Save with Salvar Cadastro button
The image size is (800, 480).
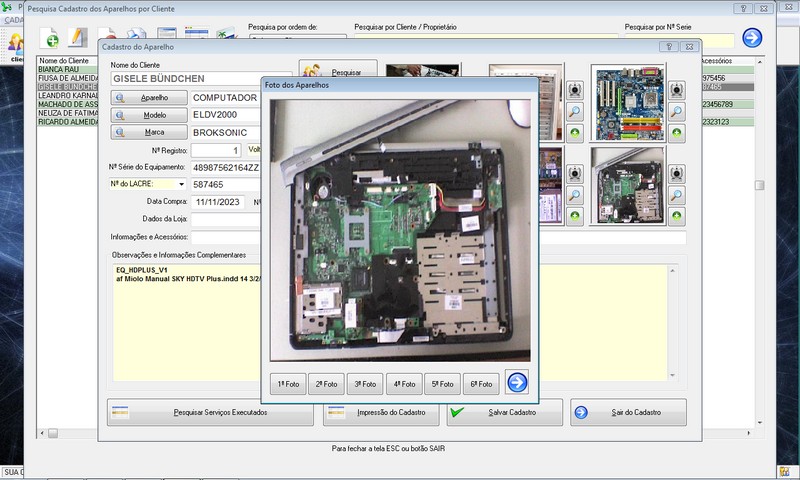click(505, 412)
